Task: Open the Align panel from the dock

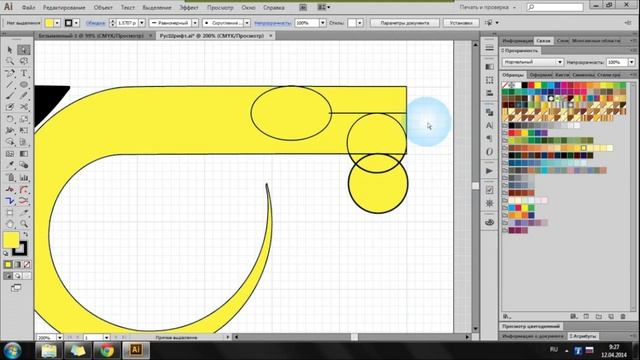Action: (x=489, y=93)
